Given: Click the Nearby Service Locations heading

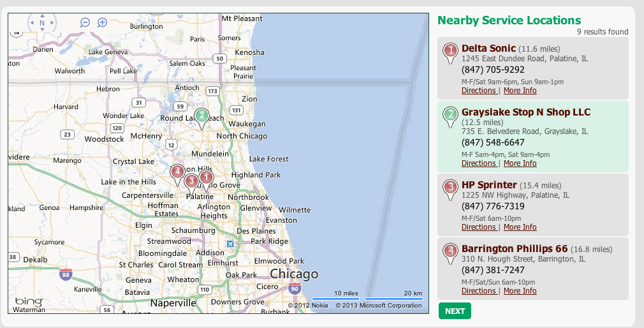Looking at the screenshot, I should (509, 20).
